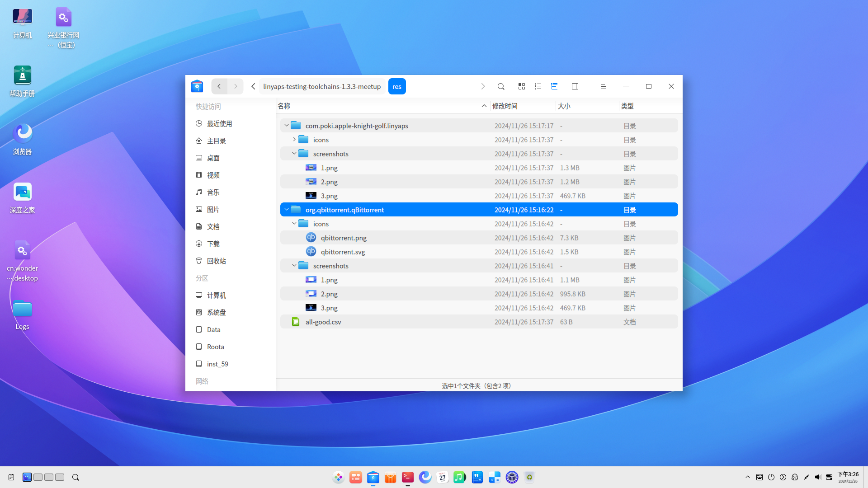The height and width of the screenshot is (488, 868).
Task: Open the music player in the dock
Action: coord(459,477)
